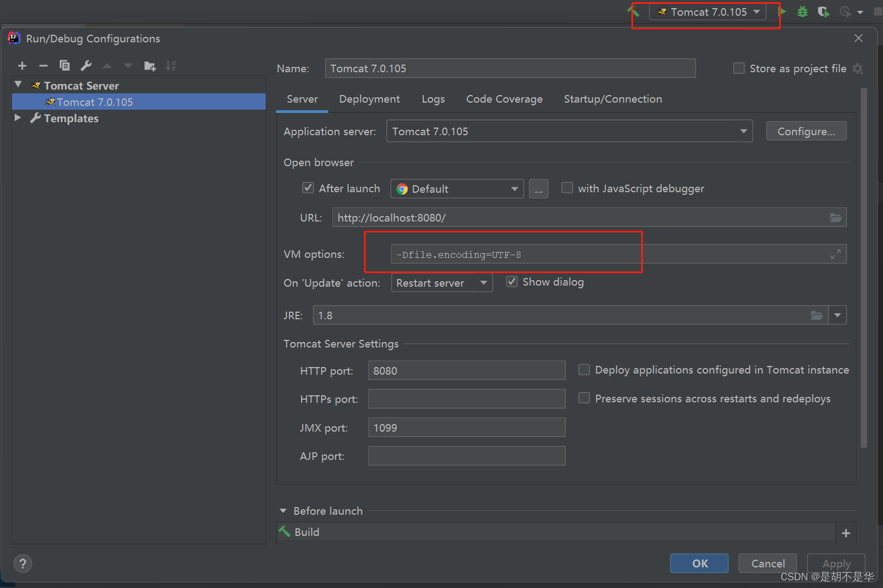Open the On 'Update' action dropdown
The height and width of the screenshot is (588, 883).
[x=442, y=283]
